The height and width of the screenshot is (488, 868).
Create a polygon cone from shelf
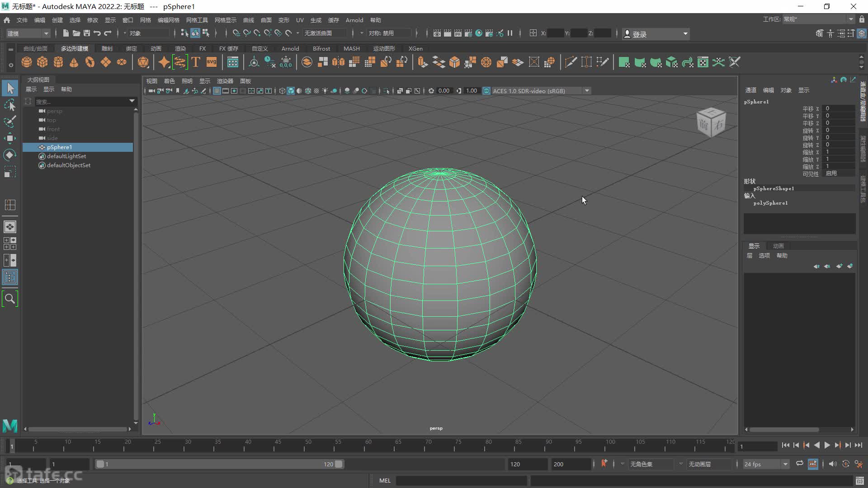pos(74,62)
